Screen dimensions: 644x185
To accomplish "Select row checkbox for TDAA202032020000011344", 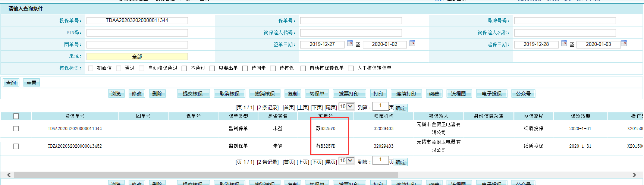I will (x=16, y=128).
